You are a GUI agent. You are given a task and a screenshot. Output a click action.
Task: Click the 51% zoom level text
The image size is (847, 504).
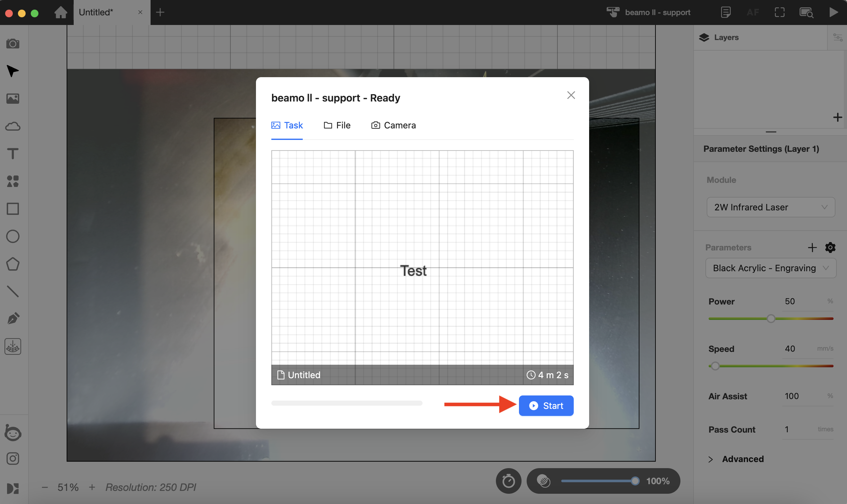click(x=68, y=487)
